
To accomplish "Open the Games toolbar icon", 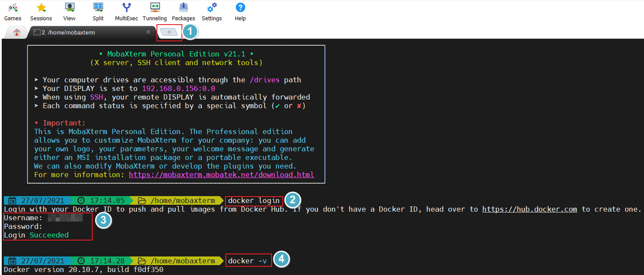I will coord(13,8).
